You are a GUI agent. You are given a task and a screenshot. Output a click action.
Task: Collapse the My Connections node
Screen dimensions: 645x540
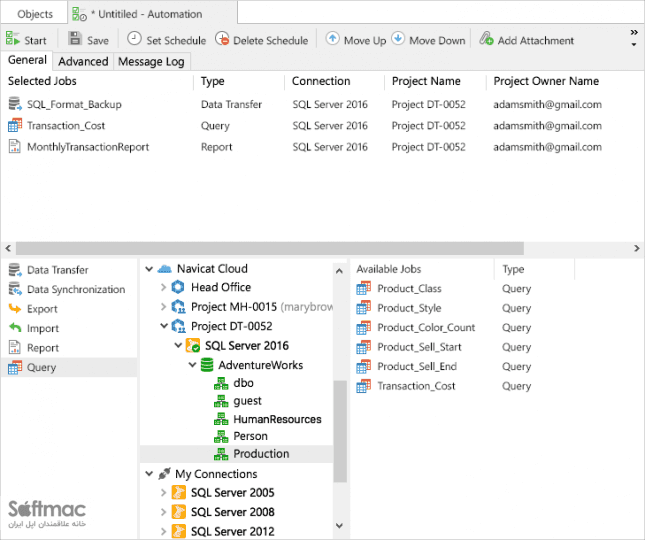(149, 474)
